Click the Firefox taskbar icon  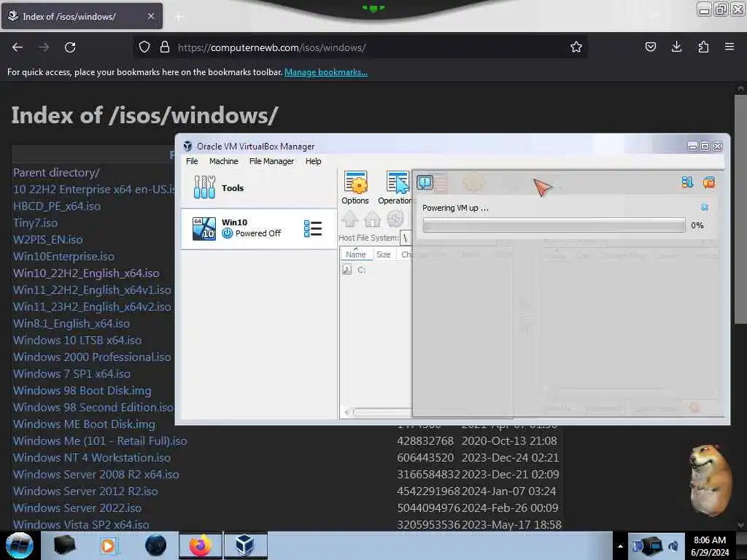click(201, 545)
